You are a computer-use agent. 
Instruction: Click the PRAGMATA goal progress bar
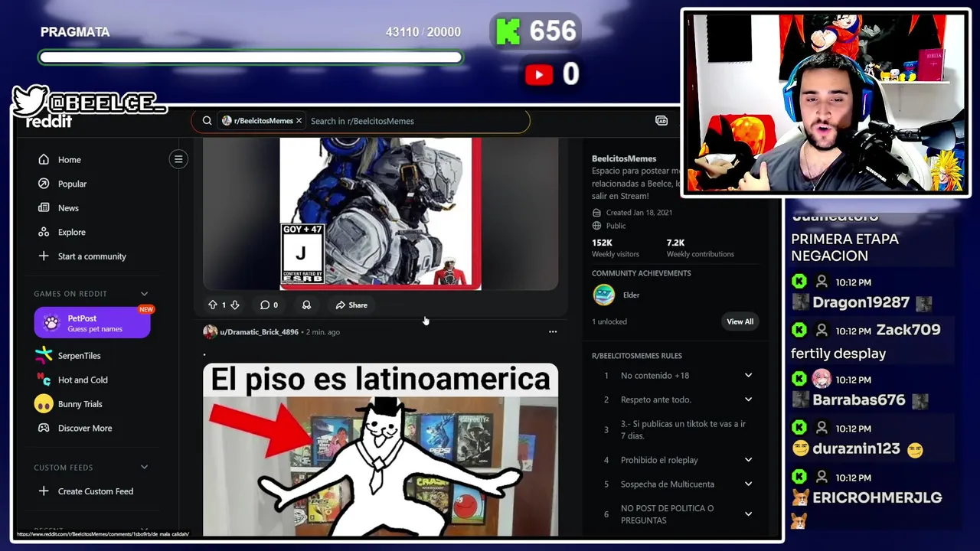[x=250, y=57]
